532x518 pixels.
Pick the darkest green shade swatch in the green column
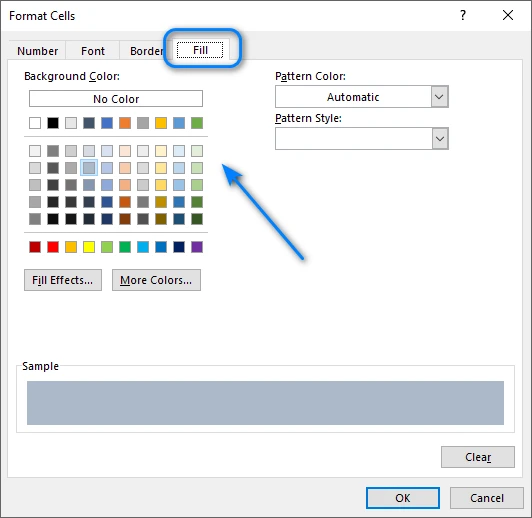[x=197, y=219]
